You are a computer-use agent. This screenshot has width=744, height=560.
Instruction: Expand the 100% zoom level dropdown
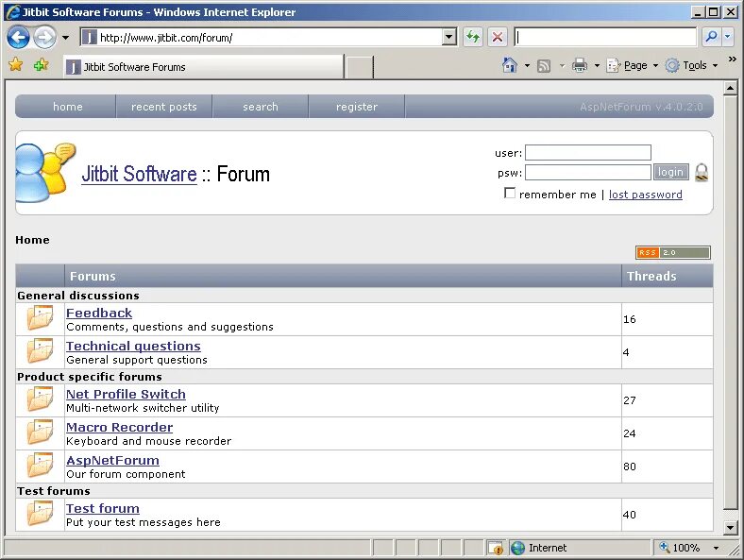716,548
